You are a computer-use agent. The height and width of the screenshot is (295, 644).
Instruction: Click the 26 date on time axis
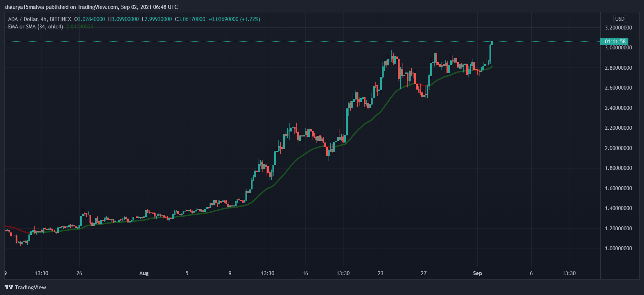coord(79,273)
